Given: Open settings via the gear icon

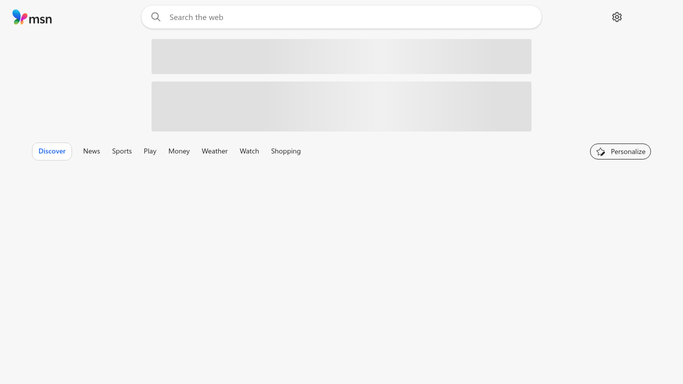Looking at the screenshot, I should tap(616, 17).
